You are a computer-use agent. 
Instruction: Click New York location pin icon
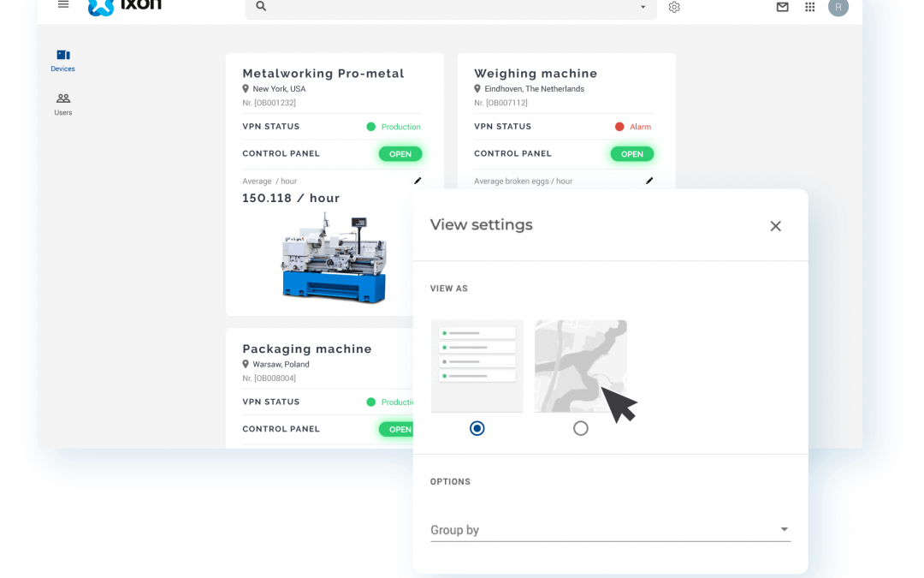(246, 88)
